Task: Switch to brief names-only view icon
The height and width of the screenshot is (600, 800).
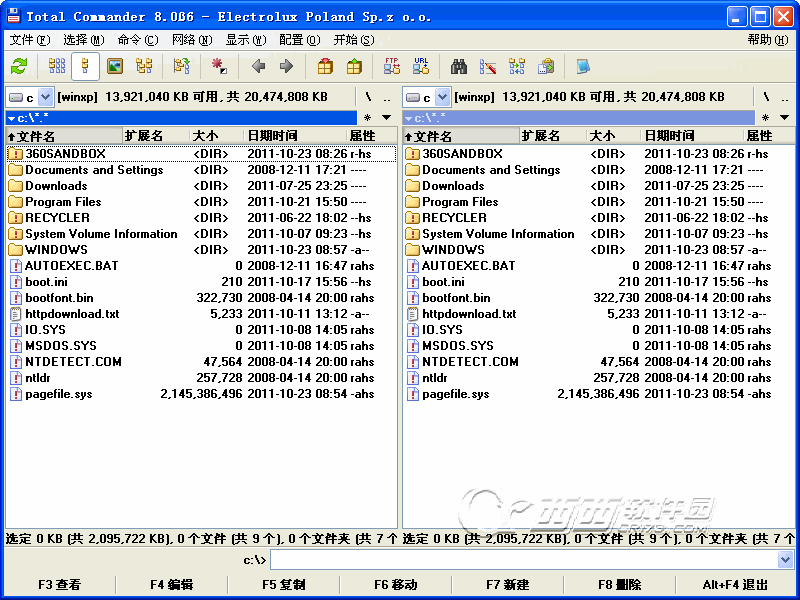Action: click(x=57, y=66)
